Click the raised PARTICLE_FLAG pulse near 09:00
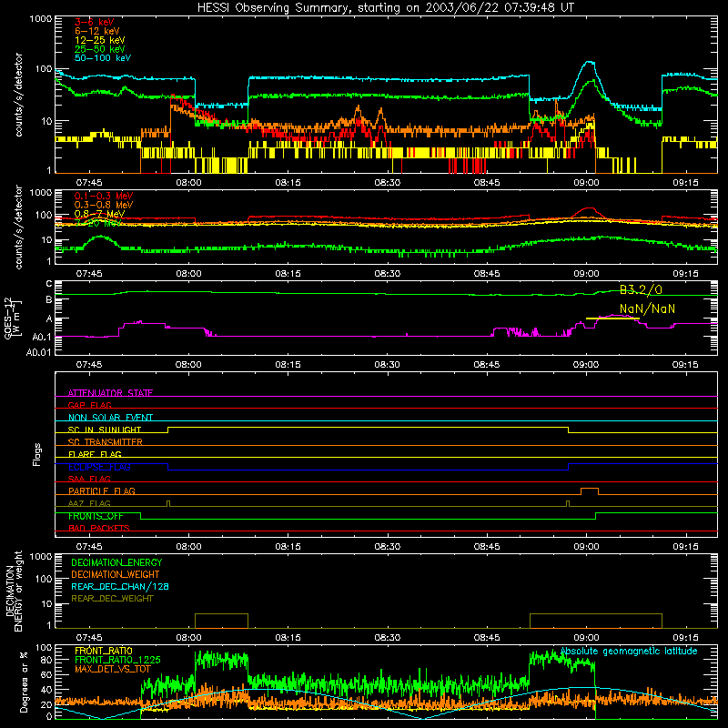 (590, 490)
